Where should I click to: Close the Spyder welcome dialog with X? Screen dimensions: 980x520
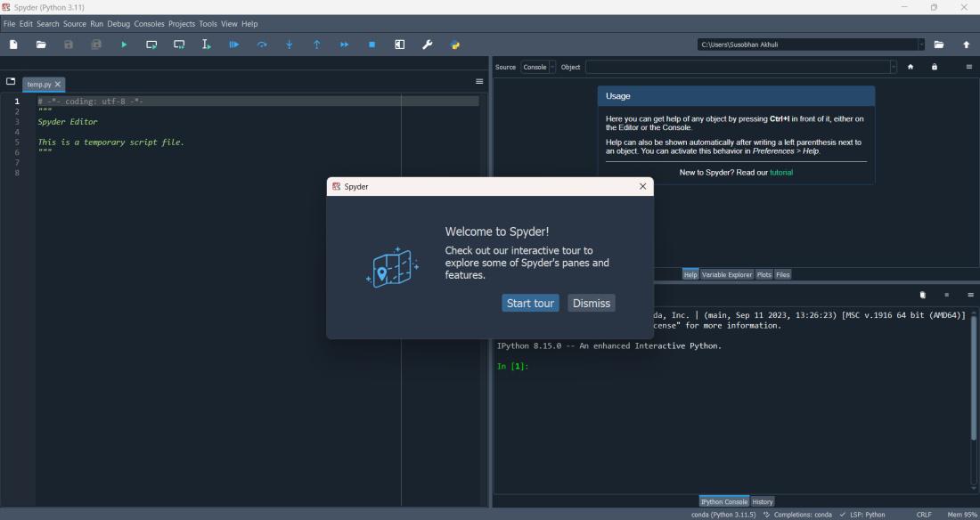tap(642, 186)
